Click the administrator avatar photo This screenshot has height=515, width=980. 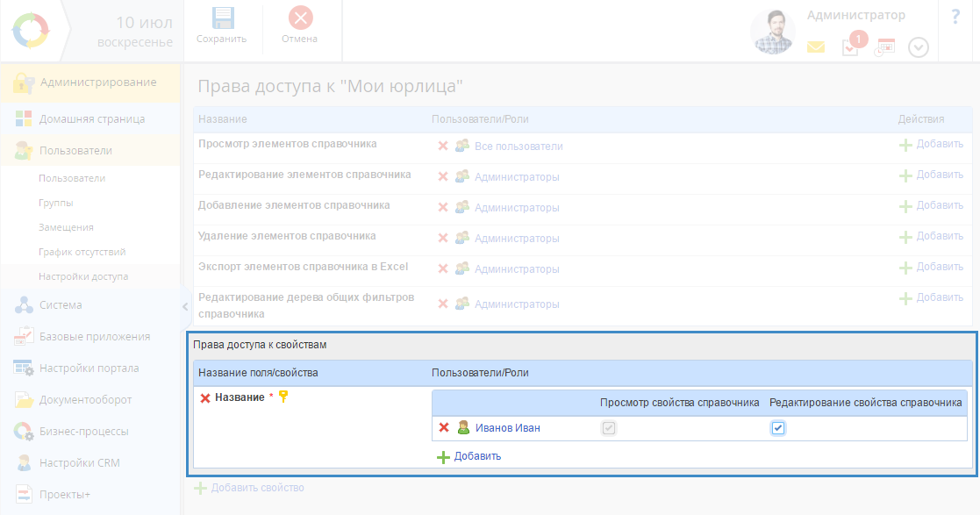[772, 32]
